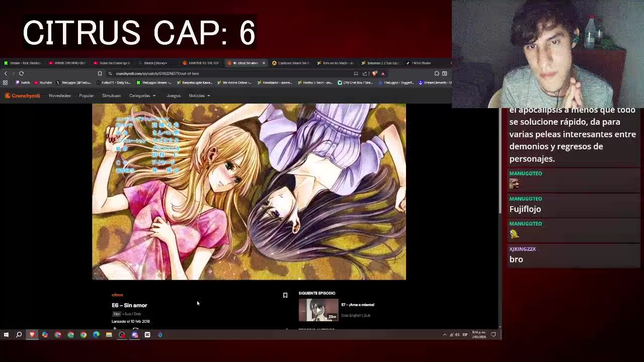The height and width of the screenshot is (362, 644).
Task: Switch to the Stream - Kick Dashboard tab
Action: point(23,63)
